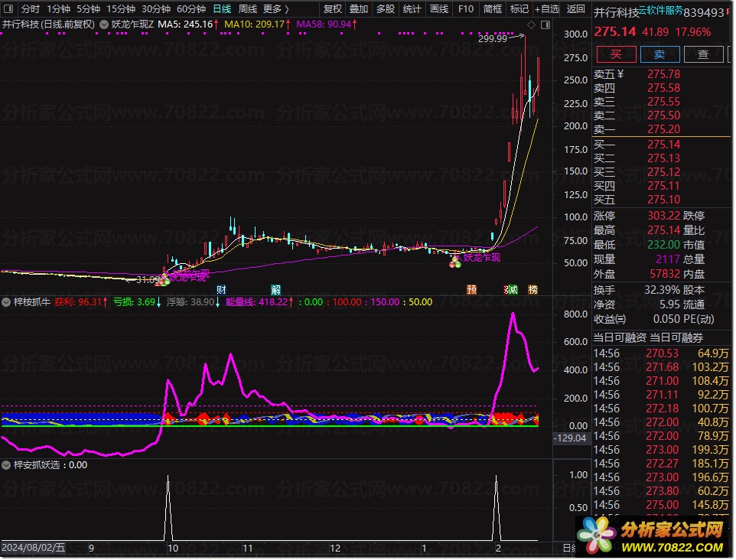
Task: Add stock with +自选 button
Action: (x=547, y=8)
